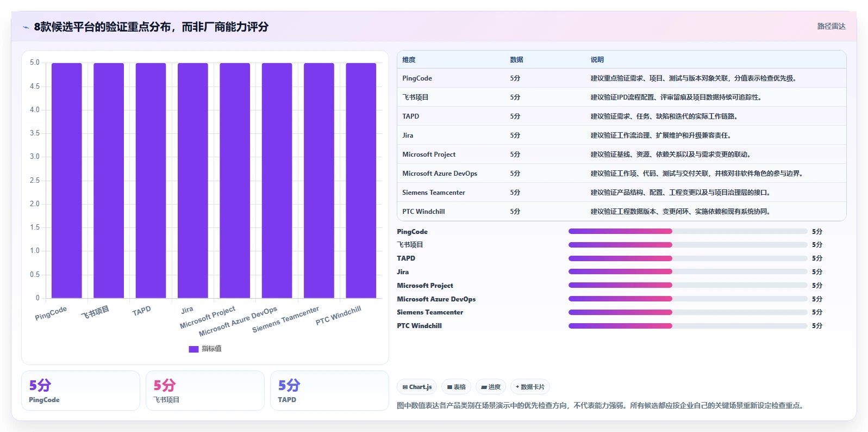Screen dimensions: 868x432
Task: Click the Siemens Teamcenter description 建议验证产品结构
Action: pyautogui.click(x=680, y=193)
